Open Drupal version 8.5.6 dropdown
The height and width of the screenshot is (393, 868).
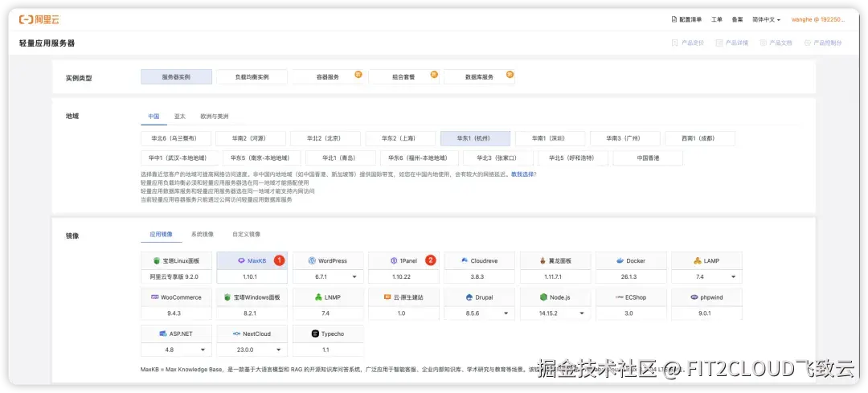tap(479, 313)
